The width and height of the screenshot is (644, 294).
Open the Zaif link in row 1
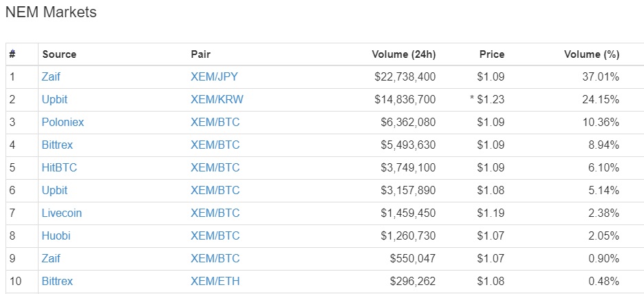(51, 76)
